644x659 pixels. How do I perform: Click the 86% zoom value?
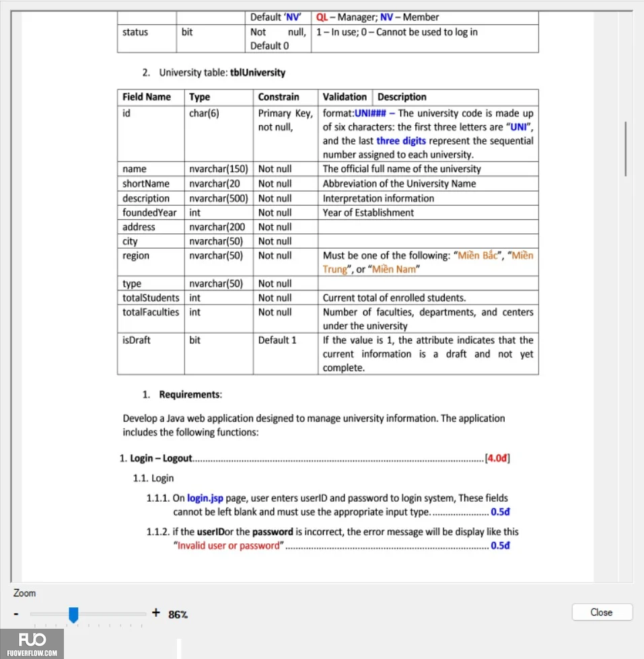click(178, 615)
